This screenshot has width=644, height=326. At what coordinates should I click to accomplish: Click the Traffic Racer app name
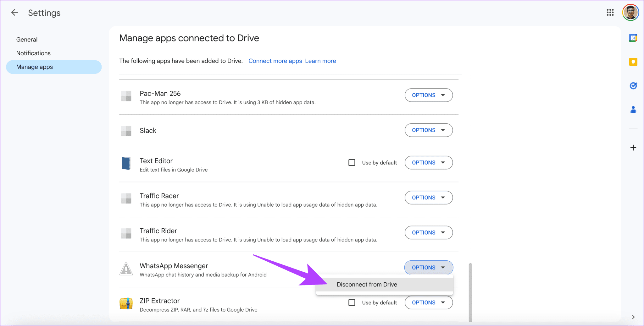[159, 196]
